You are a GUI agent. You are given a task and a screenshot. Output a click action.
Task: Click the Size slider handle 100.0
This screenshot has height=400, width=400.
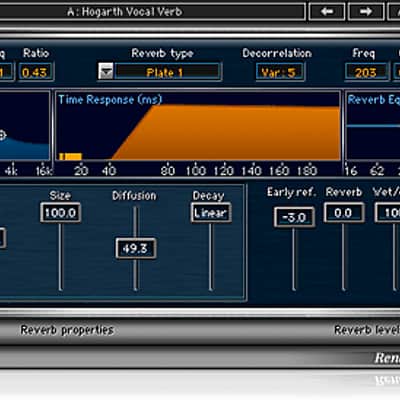[x=60, y=212]
